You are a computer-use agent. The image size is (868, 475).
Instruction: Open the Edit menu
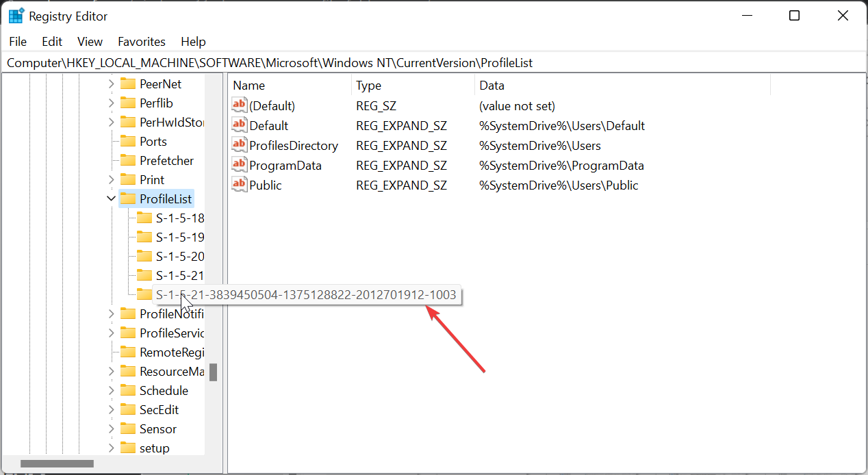[52, 42]
